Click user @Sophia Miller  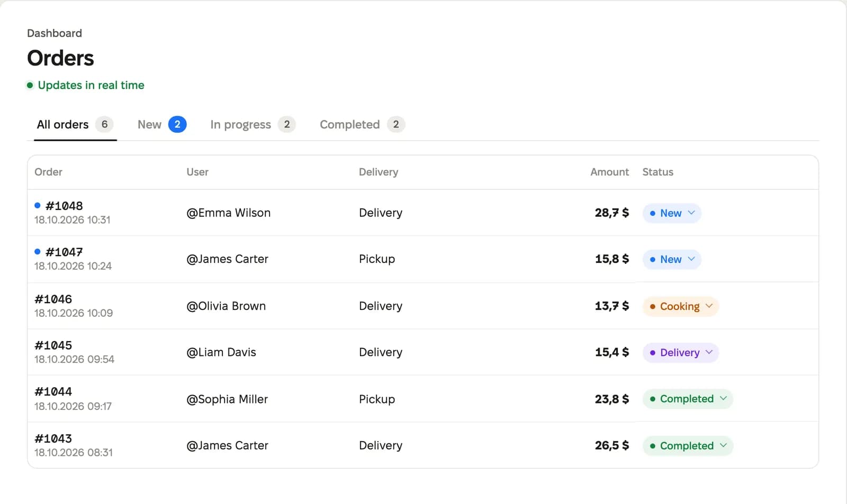227,399
